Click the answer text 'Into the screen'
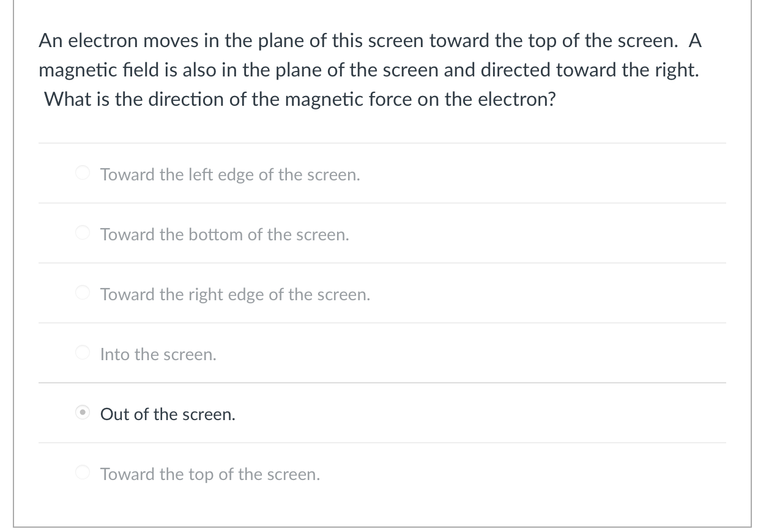The image size is (758, 532). point(158,354)
